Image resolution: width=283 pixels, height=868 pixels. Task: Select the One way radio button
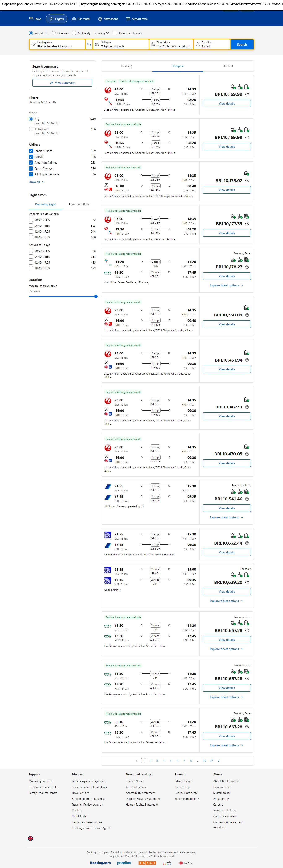[54, 33]
